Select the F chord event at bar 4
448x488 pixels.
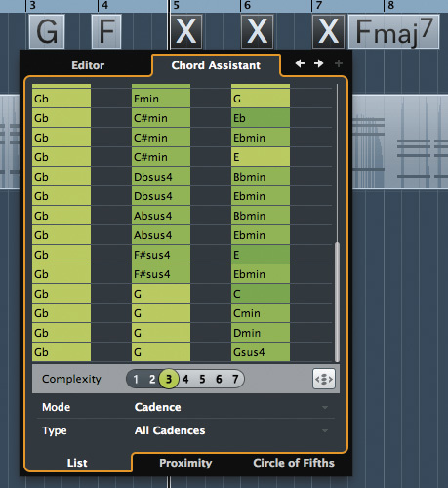pos(106,31)
